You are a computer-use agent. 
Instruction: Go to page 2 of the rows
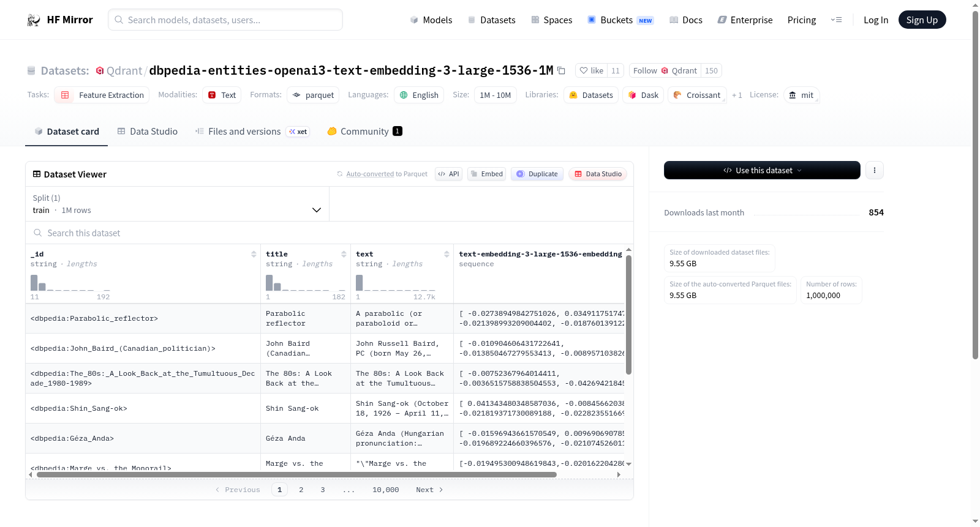(x=301, y=490)
